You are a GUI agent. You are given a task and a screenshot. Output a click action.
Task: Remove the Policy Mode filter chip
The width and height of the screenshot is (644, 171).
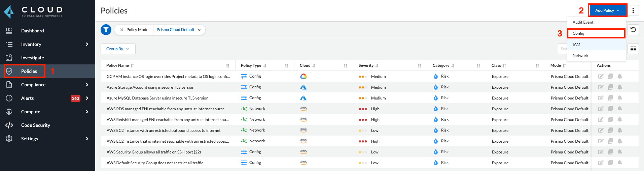click(122, 30)
